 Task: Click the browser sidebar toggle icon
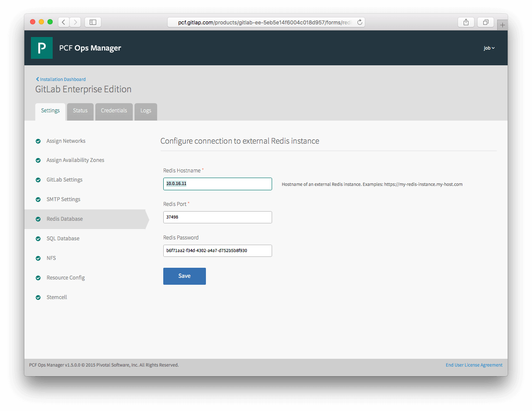[93, 22]
